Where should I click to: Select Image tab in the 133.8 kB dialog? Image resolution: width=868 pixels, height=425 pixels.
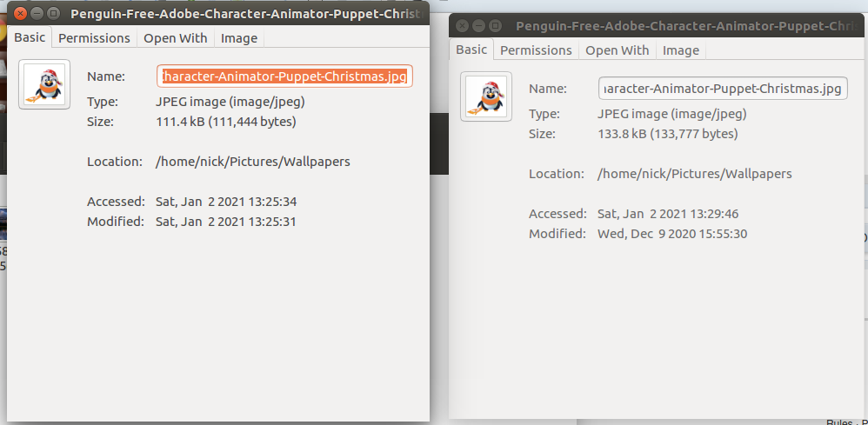681,50
